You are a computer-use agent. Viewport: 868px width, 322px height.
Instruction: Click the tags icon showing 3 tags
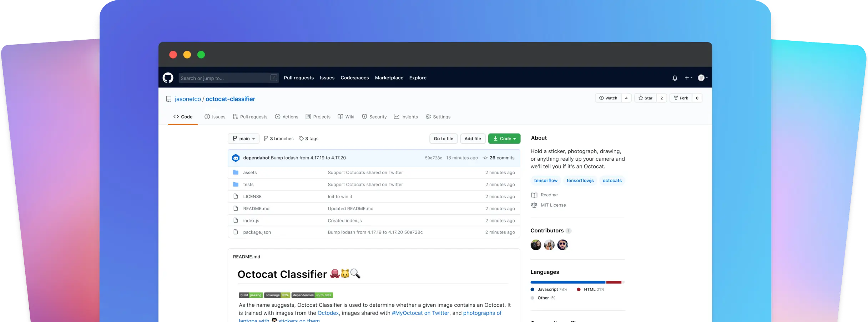301,139
